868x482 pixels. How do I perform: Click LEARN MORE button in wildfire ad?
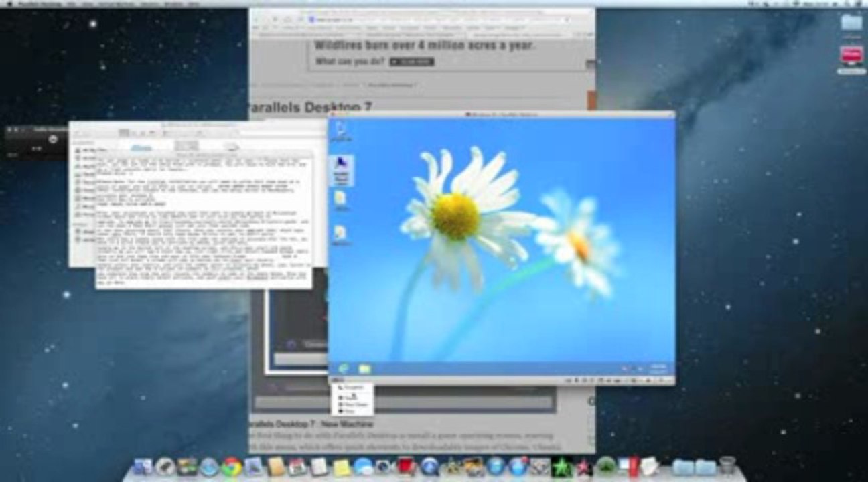click(412, 62)
